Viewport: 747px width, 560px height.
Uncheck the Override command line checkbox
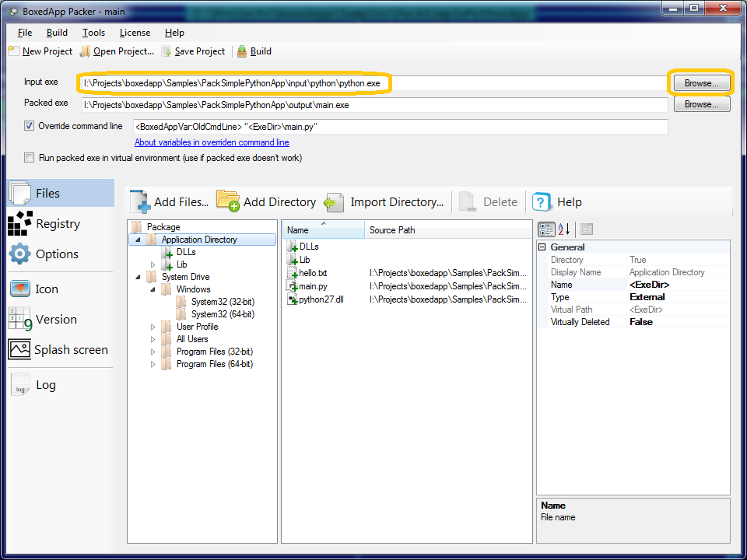click(30, 126)
